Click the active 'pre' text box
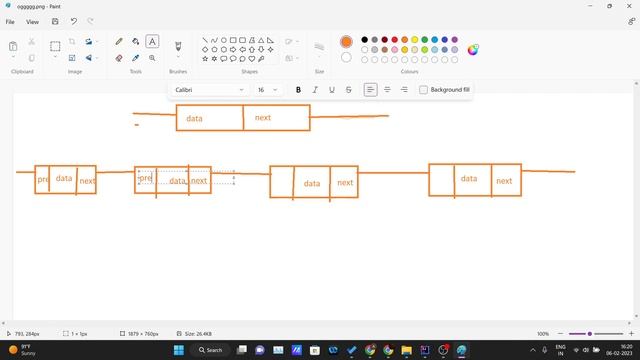The image size is (640, 360). click(x=187, y=178)
